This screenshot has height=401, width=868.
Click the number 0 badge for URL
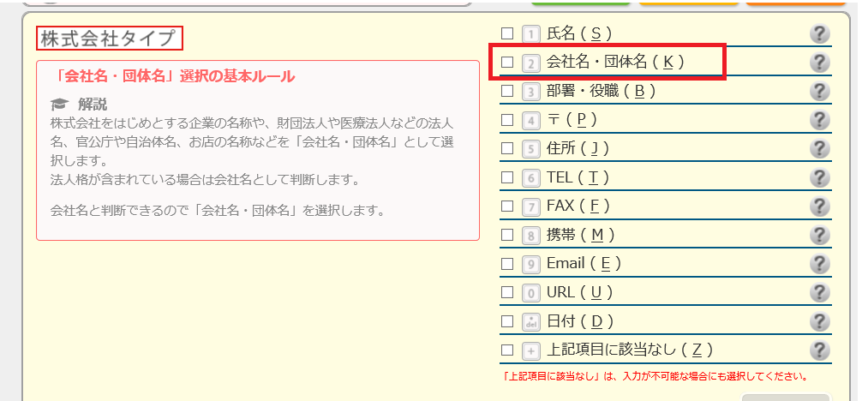531,293
